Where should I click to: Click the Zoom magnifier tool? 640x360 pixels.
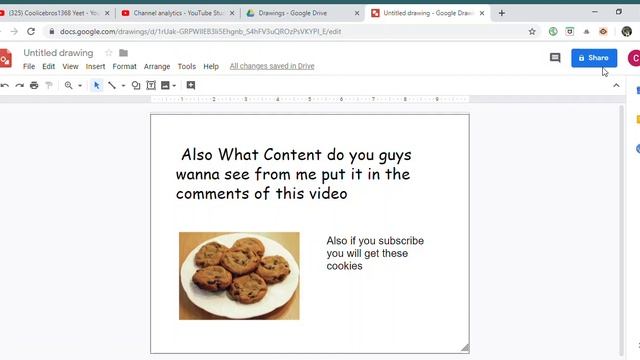[69, 85]
